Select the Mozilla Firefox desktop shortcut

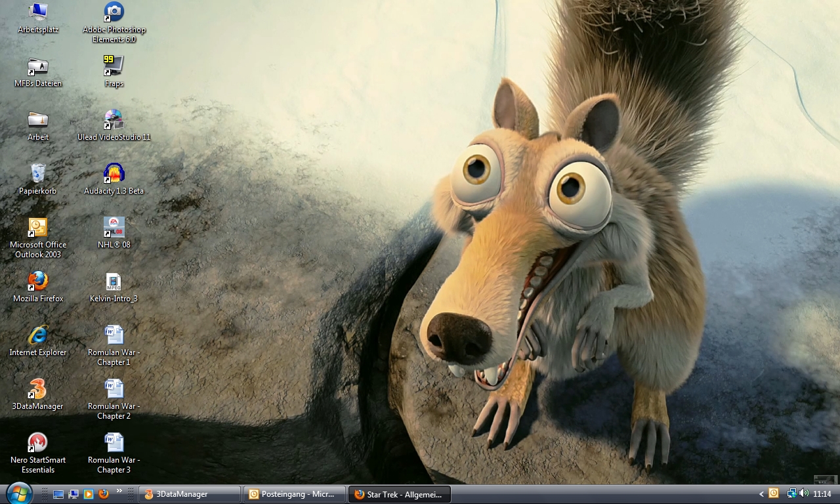click(x=38, y=282)
